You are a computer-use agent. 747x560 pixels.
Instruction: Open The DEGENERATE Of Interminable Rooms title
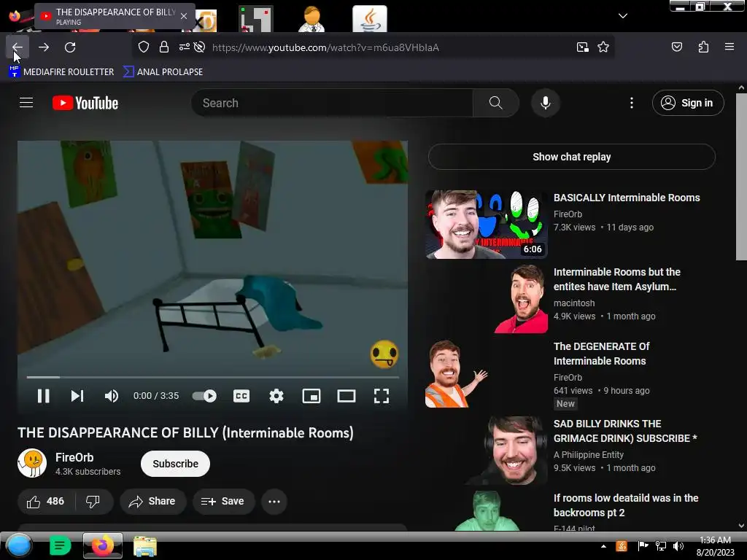[x=602, y=354]
